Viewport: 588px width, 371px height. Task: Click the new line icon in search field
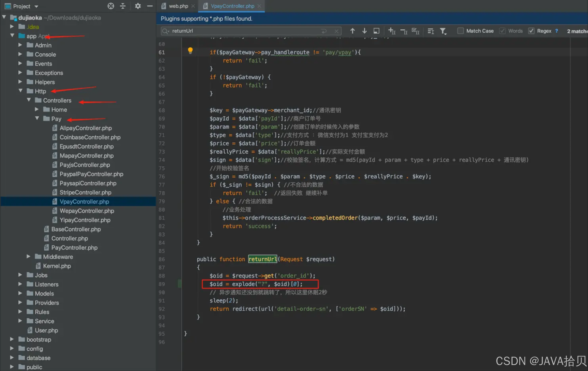point(324,31)
